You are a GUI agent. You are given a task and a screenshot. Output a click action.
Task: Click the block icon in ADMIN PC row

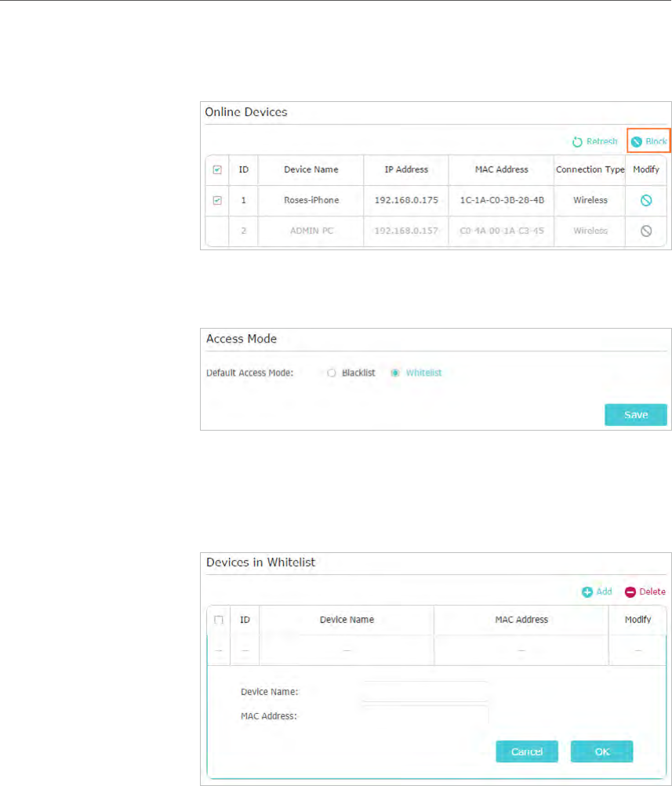pyautogui.click(x=646, y=231)
